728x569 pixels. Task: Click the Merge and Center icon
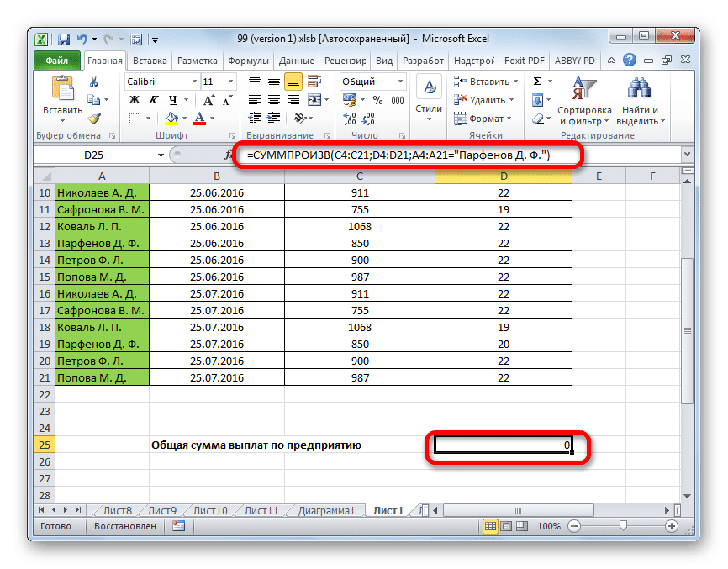pyautogui.click(x=314, y=100)
